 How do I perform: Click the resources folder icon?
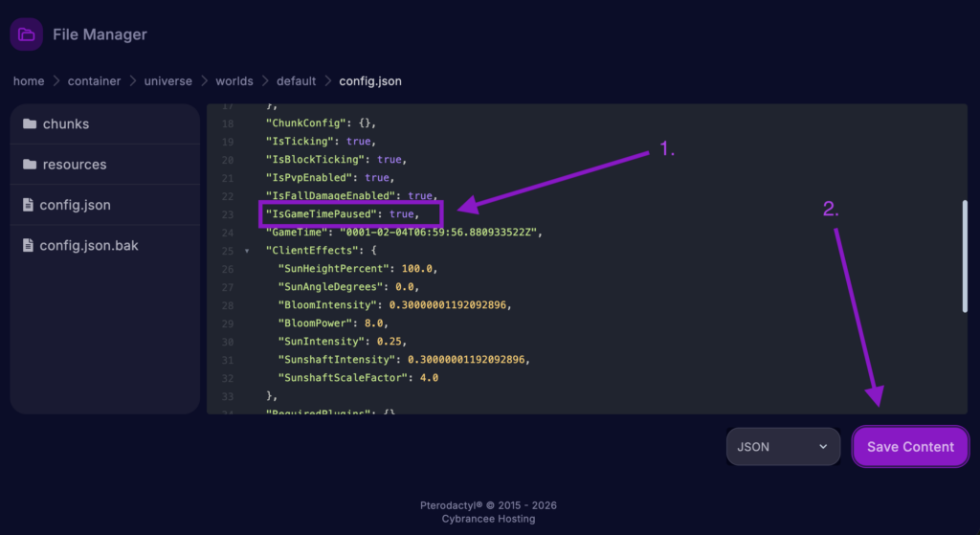pos(29,165)
